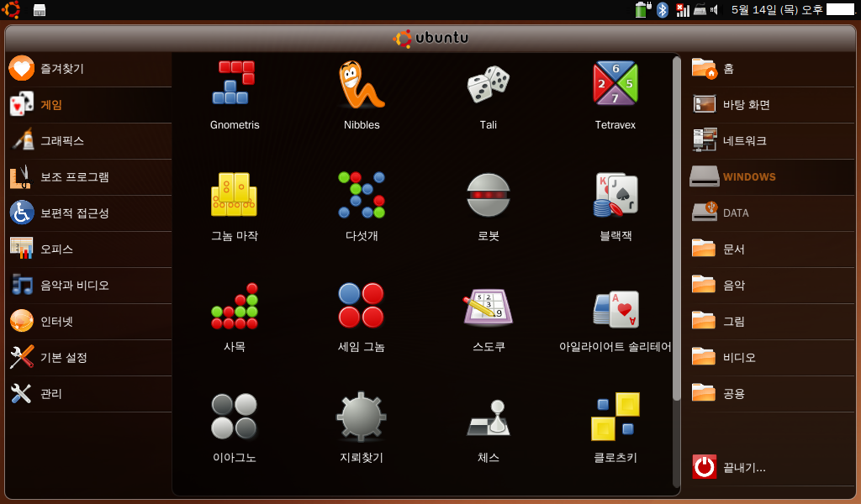Open the 그림 pictures folder
Screen dimensions: 861x504
(772, 322)
